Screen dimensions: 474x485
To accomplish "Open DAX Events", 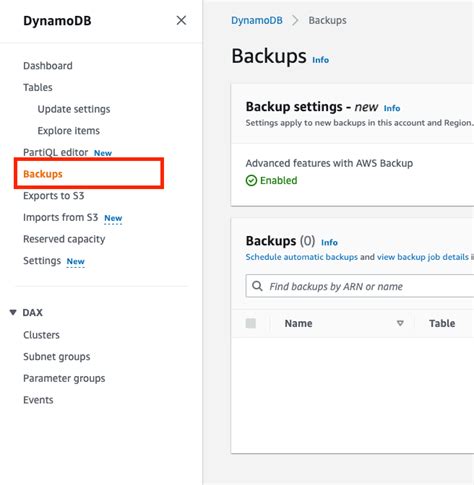I will [x=38, y=400].
